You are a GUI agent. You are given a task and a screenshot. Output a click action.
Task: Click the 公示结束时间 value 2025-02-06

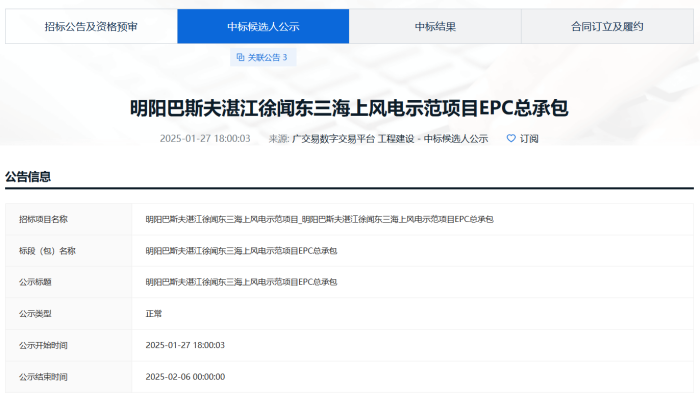[x=185, y=376]
